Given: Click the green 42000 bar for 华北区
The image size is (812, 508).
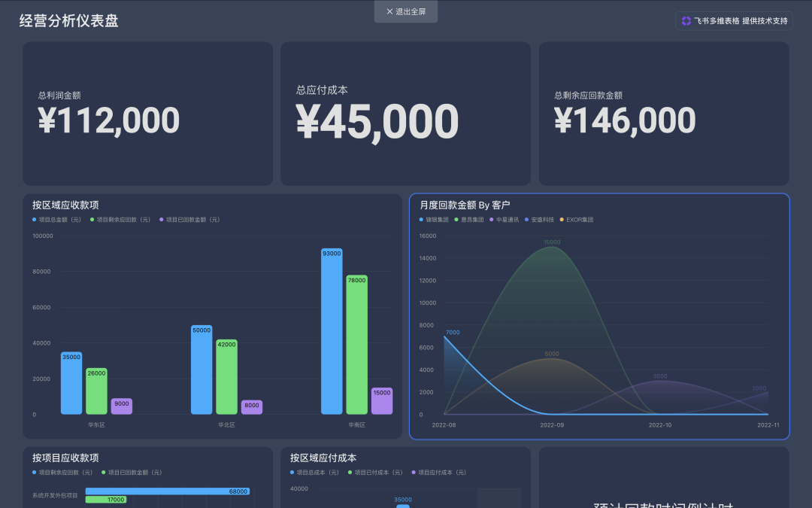Looking at the screenshot, I should pyautogui.click(x=227, y=377).
